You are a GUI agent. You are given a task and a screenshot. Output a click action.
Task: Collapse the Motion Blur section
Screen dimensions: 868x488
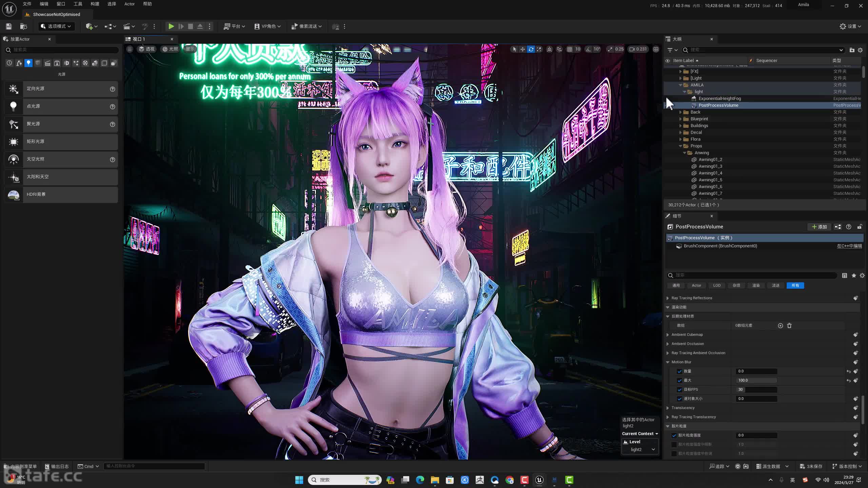[668, 362]
